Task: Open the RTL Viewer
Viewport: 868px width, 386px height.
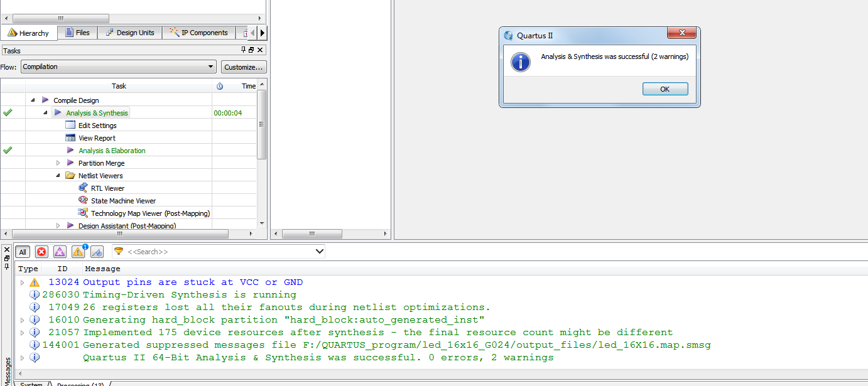Action: tap(107, 188)
